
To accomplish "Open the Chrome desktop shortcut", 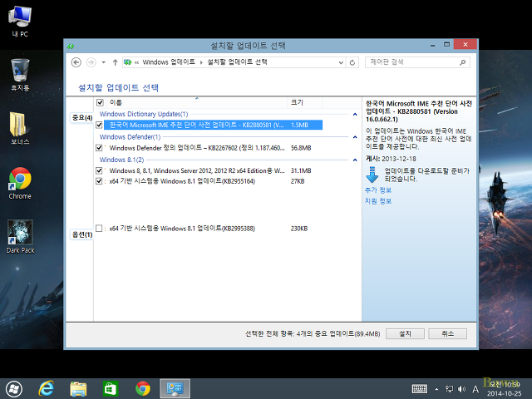I will pyautogui.click(x=20, y=183).
